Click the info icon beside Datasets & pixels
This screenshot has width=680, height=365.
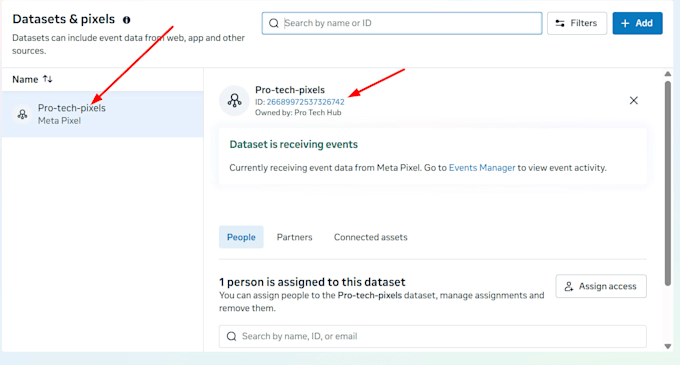[x=126, y=20]
